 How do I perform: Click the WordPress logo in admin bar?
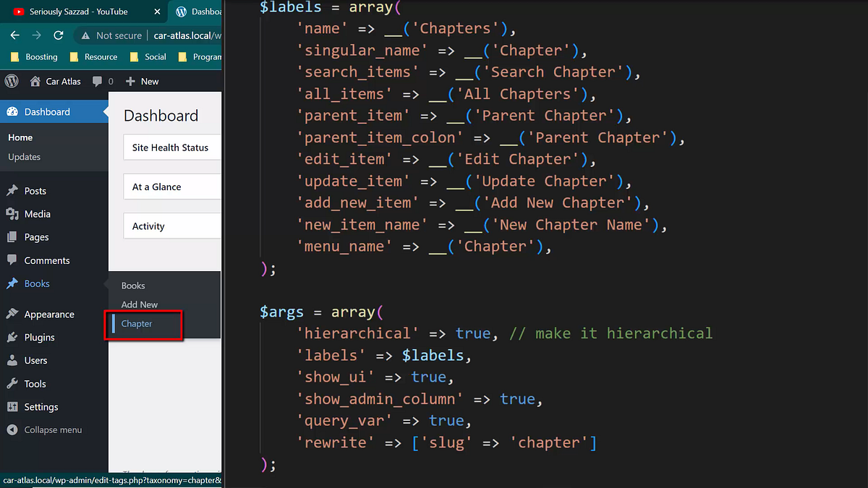tap(11, 81)
